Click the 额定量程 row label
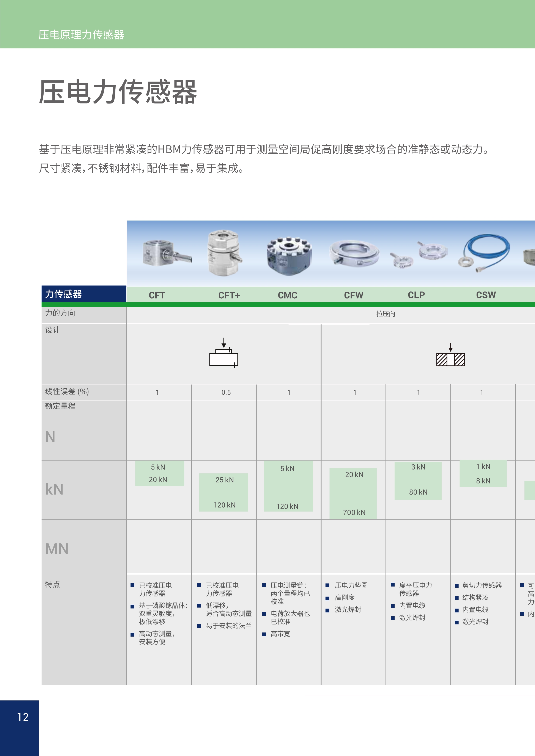This screenshot has height=756, width=535. coord(60,406)
